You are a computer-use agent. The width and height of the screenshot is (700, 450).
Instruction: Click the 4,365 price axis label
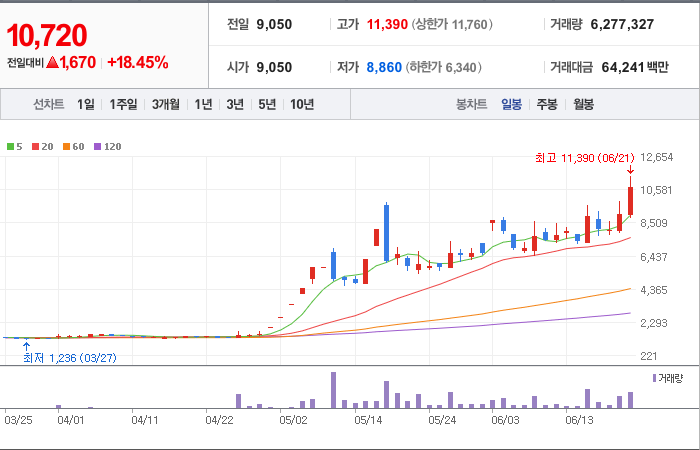654,290
